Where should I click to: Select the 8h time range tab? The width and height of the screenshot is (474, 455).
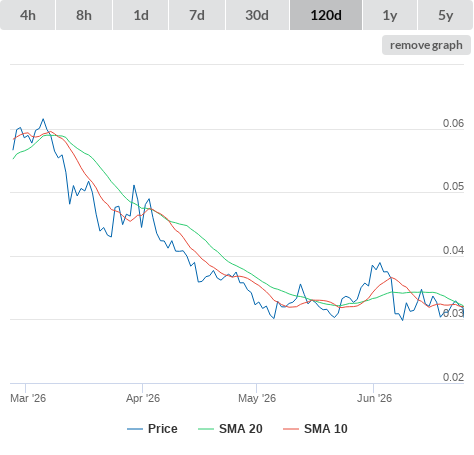(x=84, y=15)
